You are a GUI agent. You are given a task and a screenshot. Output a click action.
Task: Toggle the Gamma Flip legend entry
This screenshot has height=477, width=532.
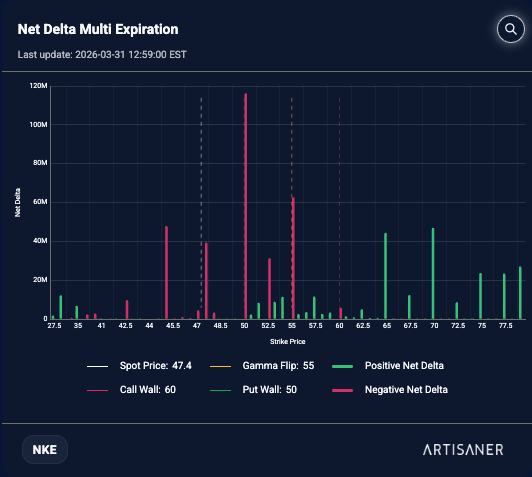[262, 366]
